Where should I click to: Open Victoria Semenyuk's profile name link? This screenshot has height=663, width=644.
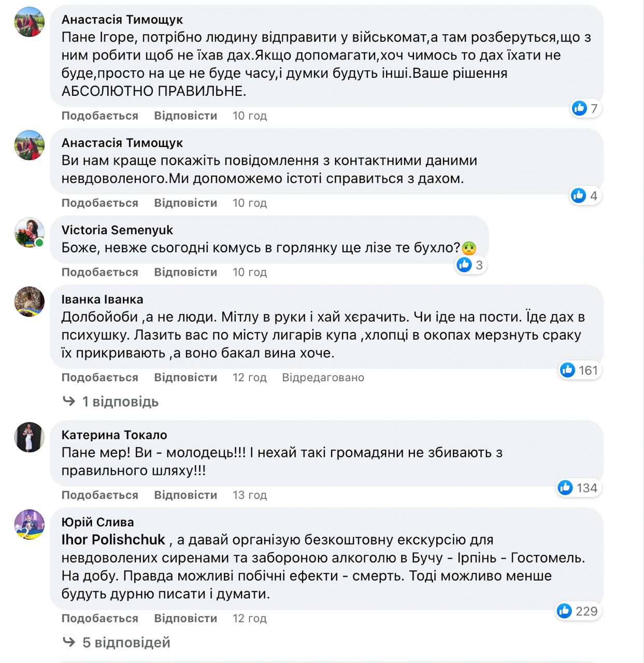pyautogui.click(x=117, y=230)
